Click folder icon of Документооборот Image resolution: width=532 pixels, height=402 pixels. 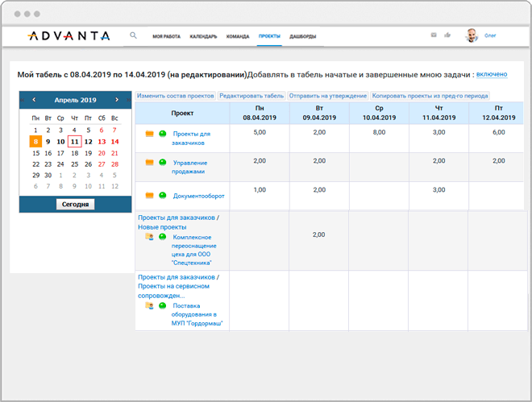click(x=150, y=195)
